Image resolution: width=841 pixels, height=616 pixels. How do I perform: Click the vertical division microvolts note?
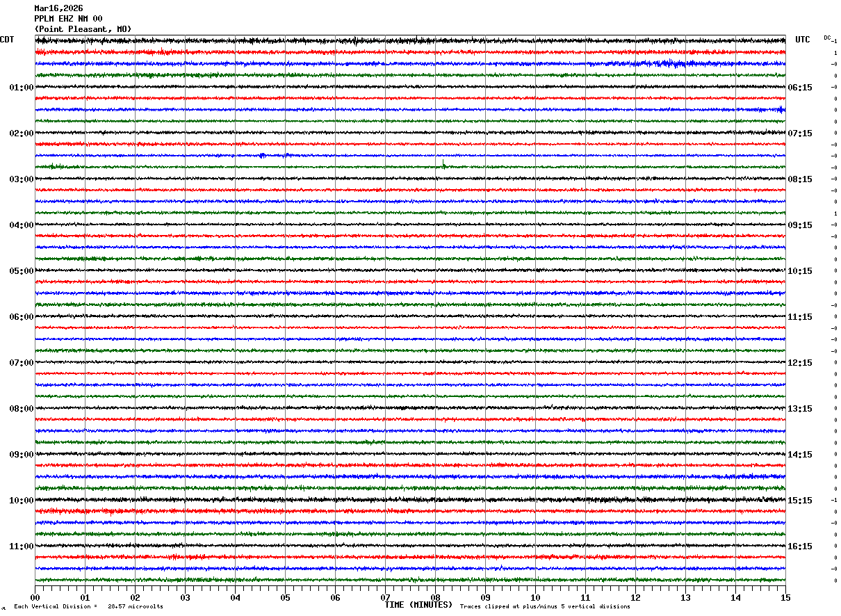[88, 606]
